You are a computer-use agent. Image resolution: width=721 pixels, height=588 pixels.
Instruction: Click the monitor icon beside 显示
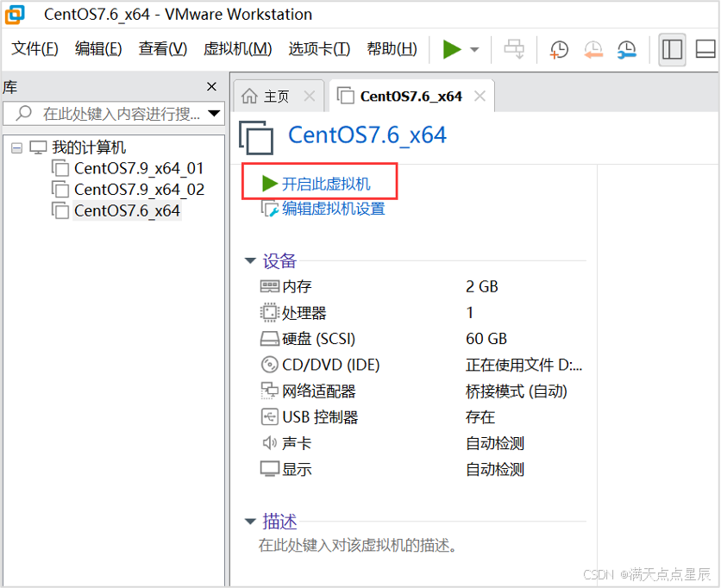click(x=269, y=469)
